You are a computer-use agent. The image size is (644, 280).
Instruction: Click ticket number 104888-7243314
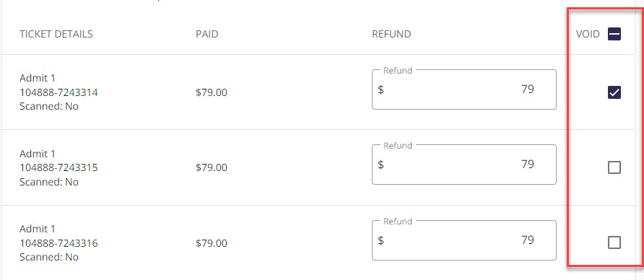pos(58,92)
